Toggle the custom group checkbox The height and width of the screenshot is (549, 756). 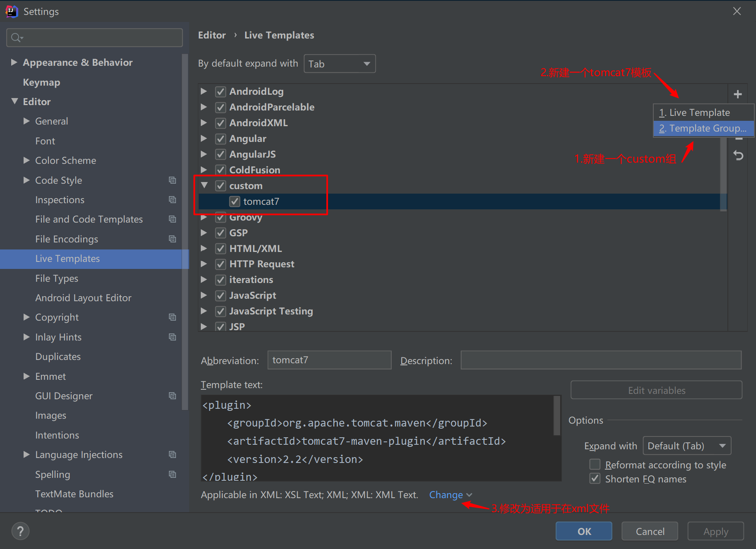[221, 186]
